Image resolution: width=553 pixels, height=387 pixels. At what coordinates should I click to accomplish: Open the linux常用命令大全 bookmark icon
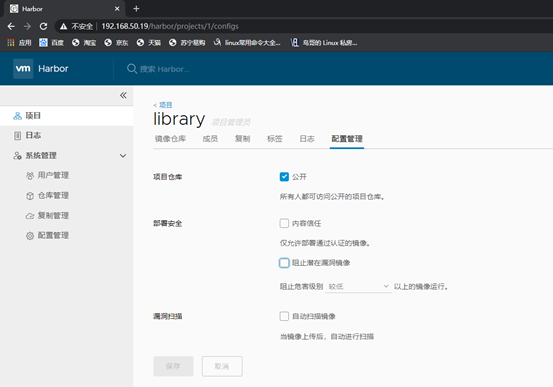coord(218,43)
